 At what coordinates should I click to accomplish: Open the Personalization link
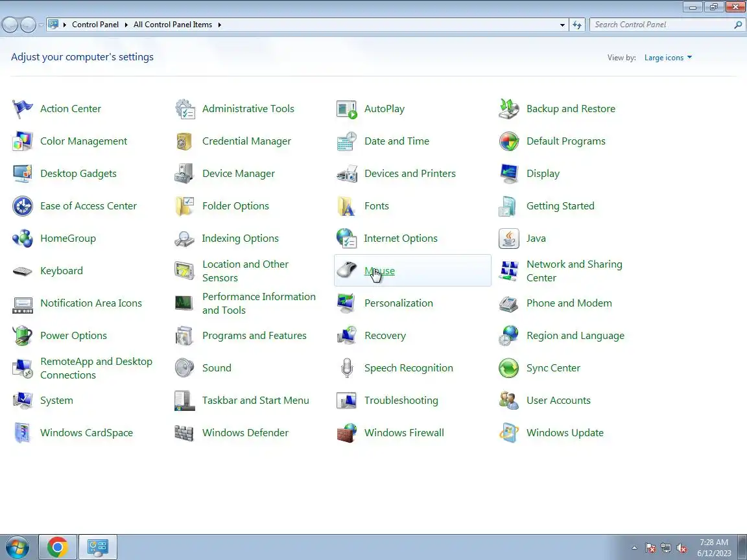(399, 303)
